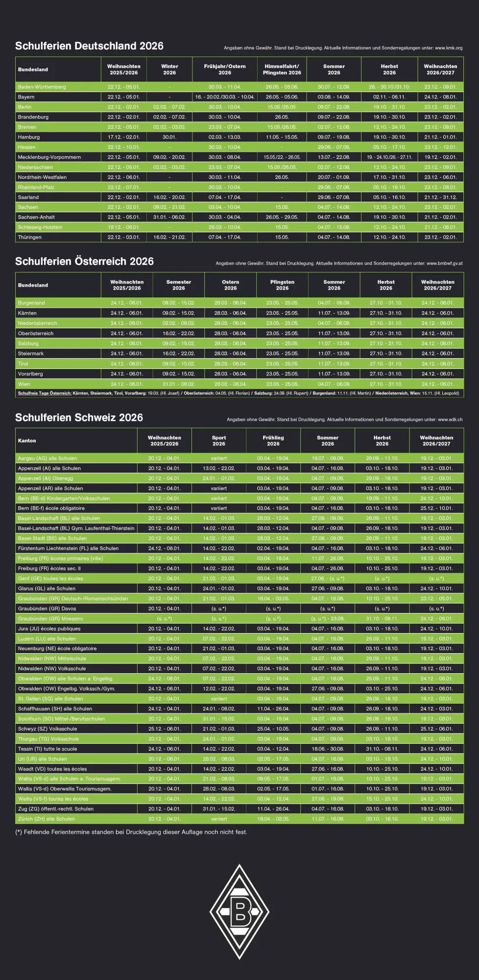Screen dimensions: 479x980
Task: Open the www.kmk.org link
Action: tap(448, 48)
